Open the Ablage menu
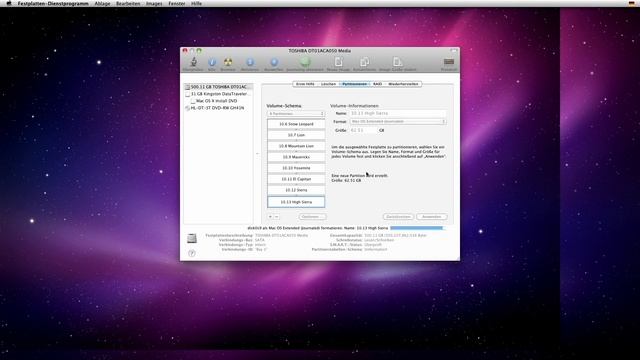Screen dimensions: 640x360 click(x=102, y=3)
